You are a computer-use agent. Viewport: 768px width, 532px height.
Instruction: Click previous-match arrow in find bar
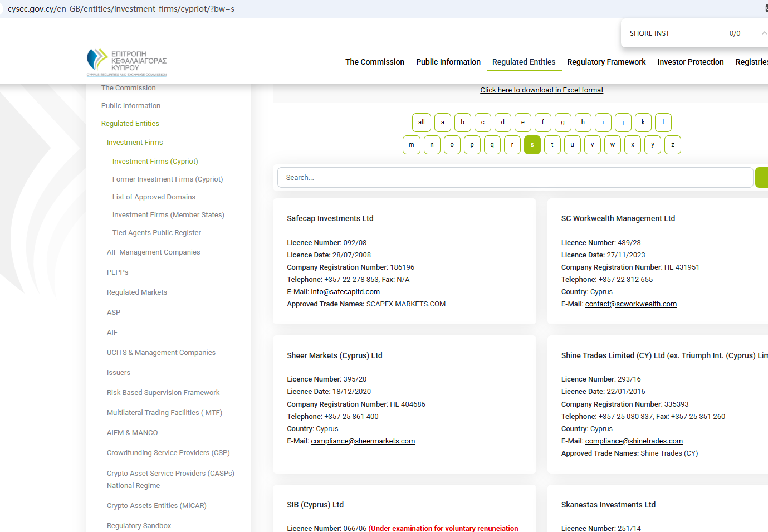pyautogui.click(x=764, y=33)
